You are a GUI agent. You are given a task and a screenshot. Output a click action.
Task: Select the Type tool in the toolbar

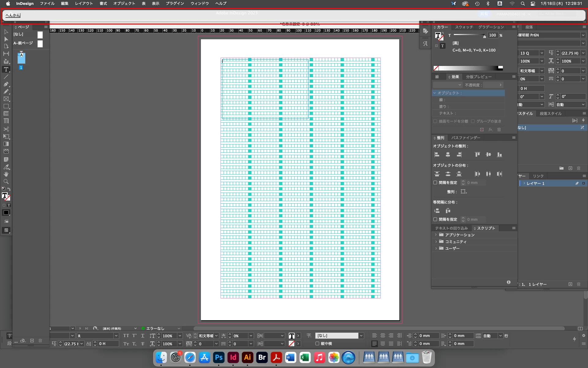click(6, 69)
